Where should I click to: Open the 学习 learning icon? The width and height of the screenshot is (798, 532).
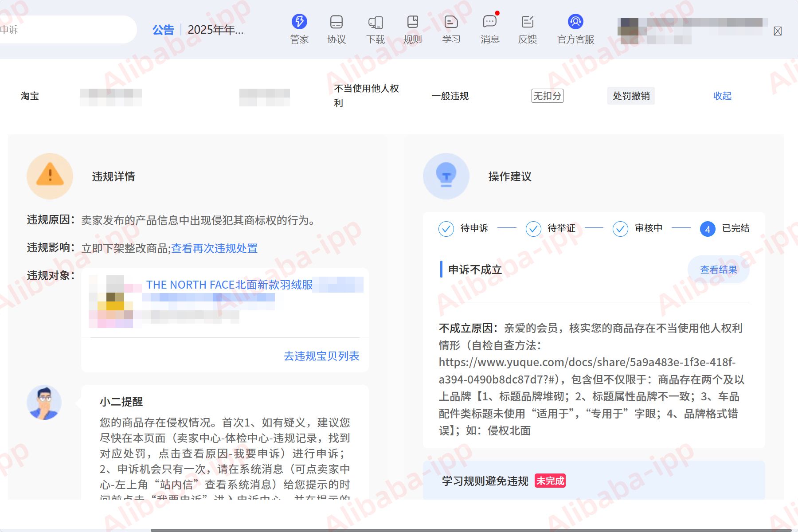pyautogui.click(x=451, y=22)
